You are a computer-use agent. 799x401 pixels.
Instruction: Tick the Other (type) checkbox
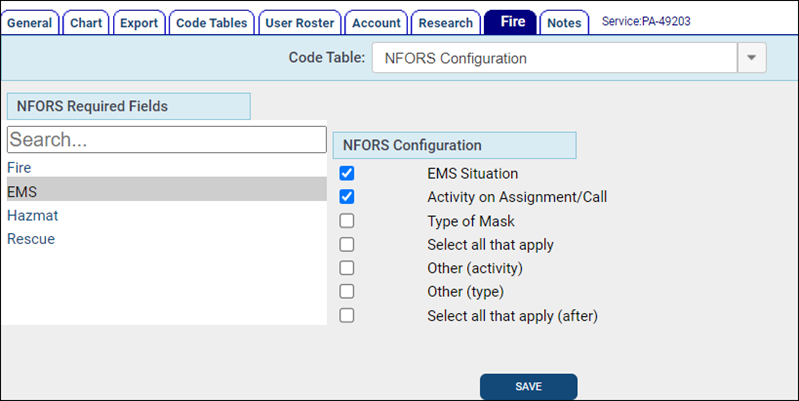tap(347, 291)
